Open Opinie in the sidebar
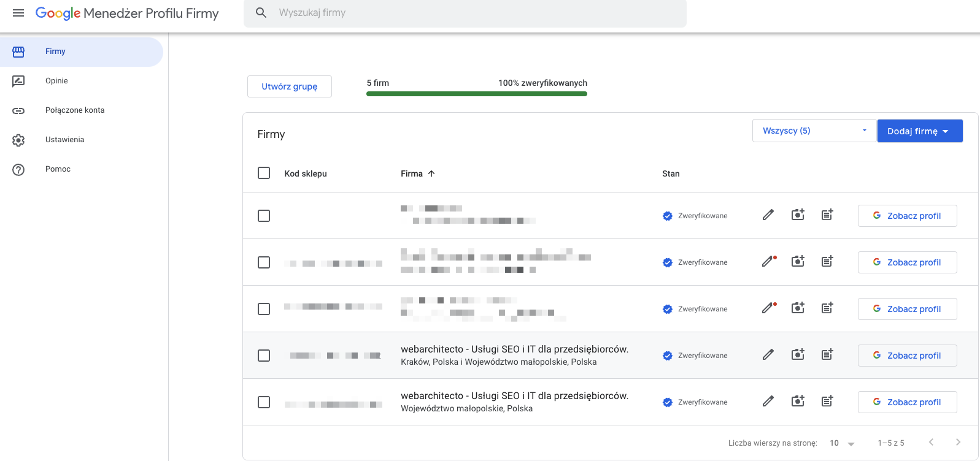Viewport: 980px width, 461px height. [56, 81]
